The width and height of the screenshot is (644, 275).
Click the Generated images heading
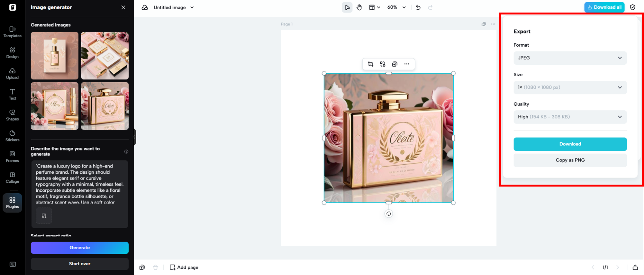pos(51,25)
